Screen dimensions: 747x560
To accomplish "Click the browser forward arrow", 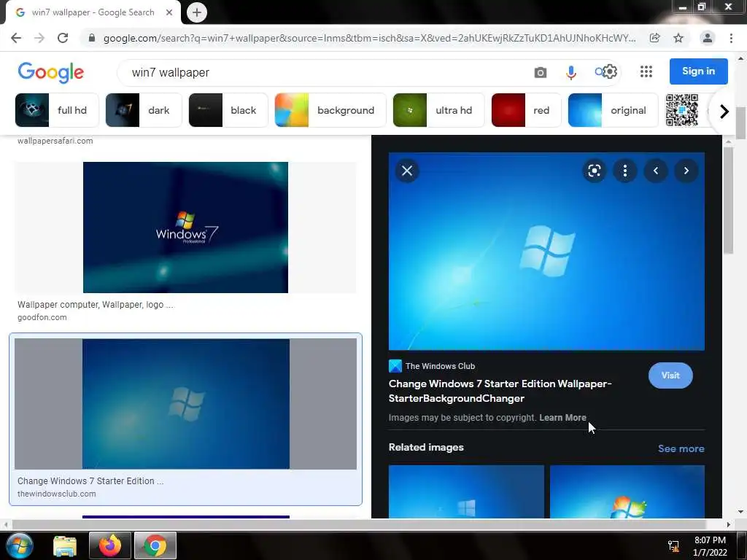I will pyautogui.click(x=39, y=38).
